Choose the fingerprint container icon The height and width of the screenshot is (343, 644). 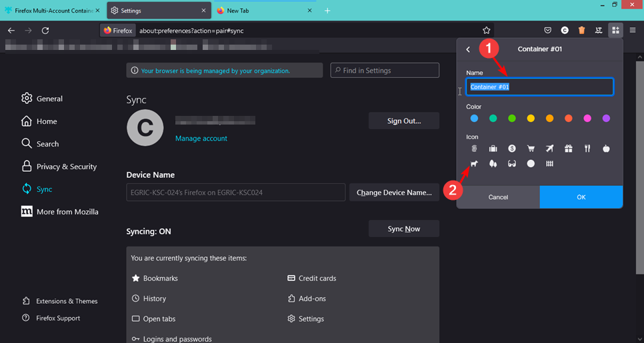coord(475,149)
